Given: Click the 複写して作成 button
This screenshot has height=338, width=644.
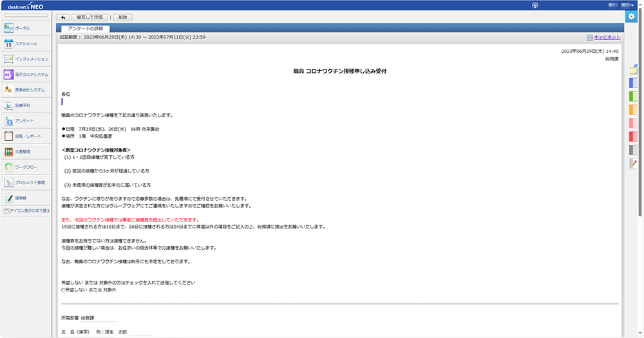Looking at the screenshot, I should pyautogui.click(x=90, y=17).
